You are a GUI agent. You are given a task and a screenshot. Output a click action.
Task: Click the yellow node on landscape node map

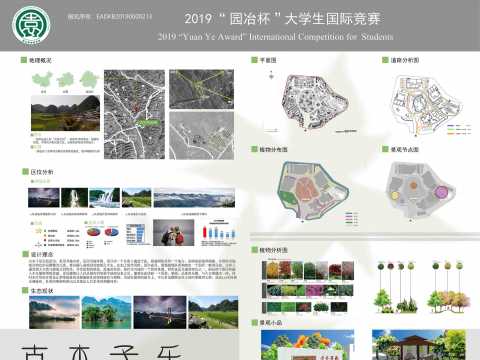[x=395, y=195]
